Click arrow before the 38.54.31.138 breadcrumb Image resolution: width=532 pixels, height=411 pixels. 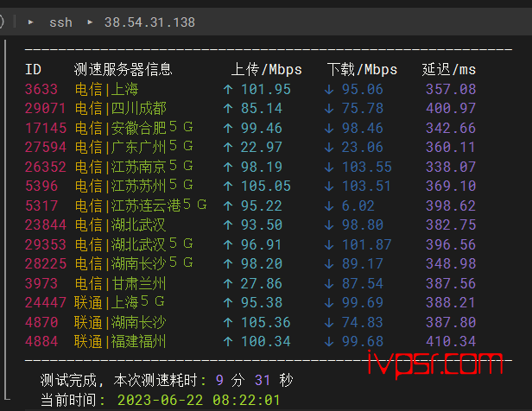point(90,22)
